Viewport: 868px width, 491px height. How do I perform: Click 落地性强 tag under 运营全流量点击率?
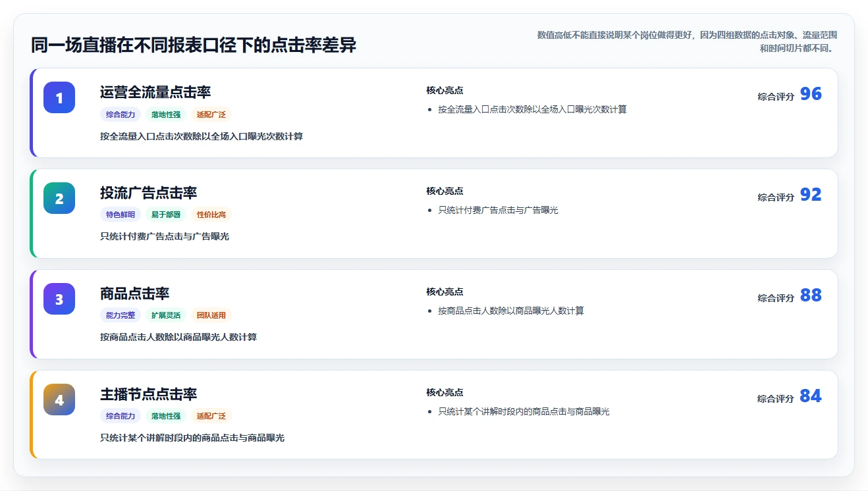coord(166,115)
